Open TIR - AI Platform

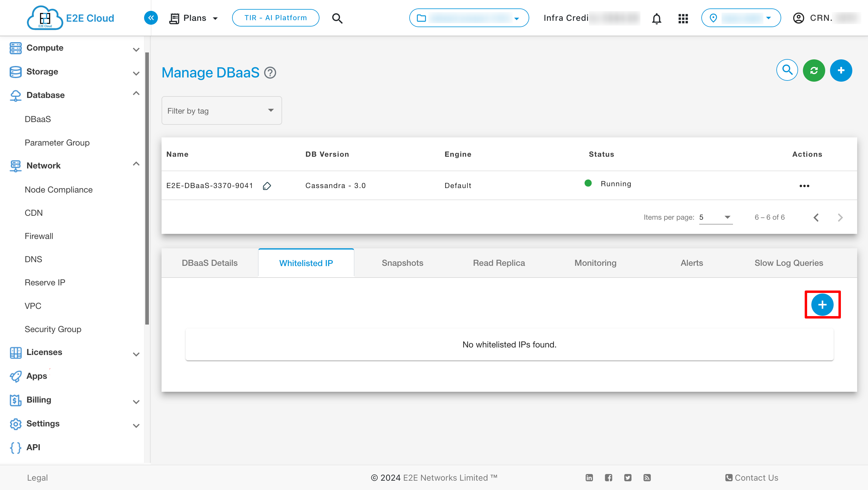coord(276,18)
